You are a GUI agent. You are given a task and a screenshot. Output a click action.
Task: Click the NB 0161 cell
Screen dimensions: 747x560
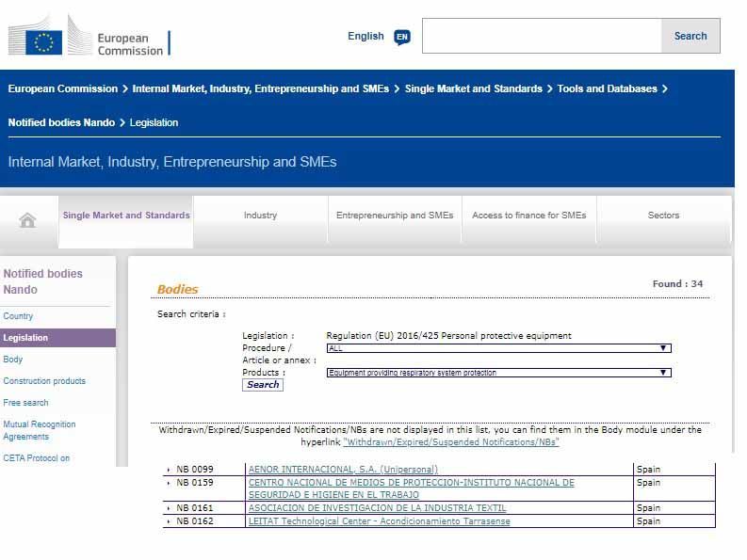(x=195, y=508)
